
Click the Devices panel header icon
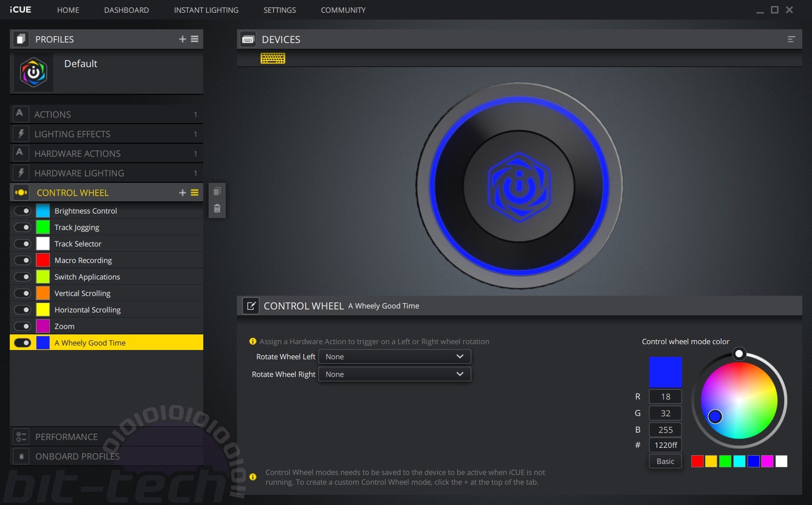(x=248, y=39)
